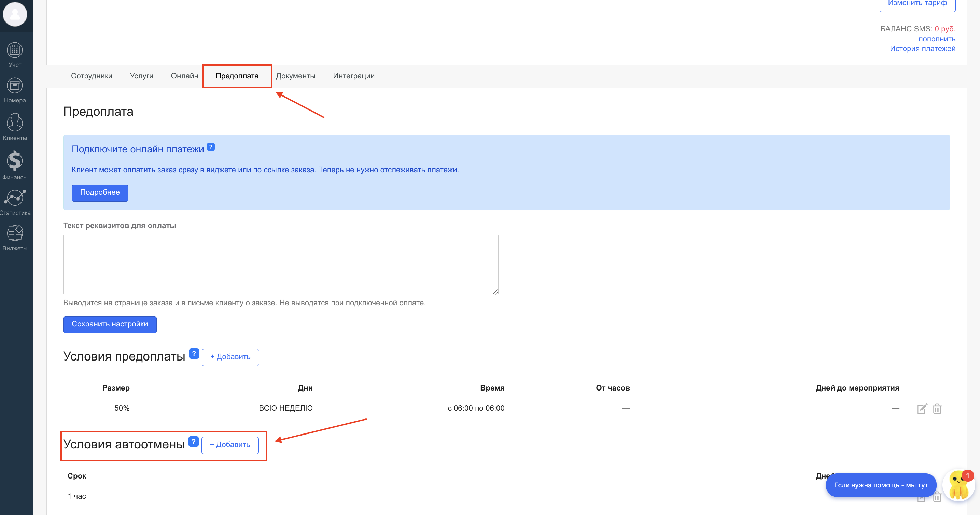Switch to the Интеграции tab

pyautogui.click(x=353, y=76)
